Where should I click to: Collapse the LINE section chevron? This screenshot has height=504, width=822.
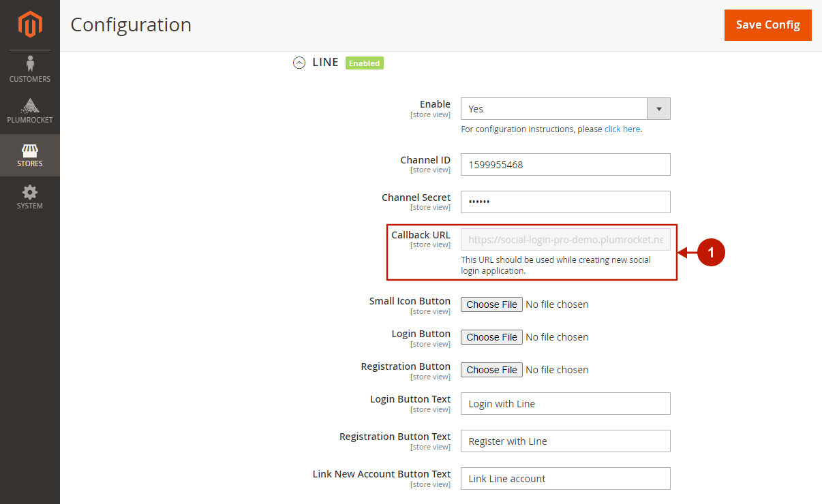299,63
